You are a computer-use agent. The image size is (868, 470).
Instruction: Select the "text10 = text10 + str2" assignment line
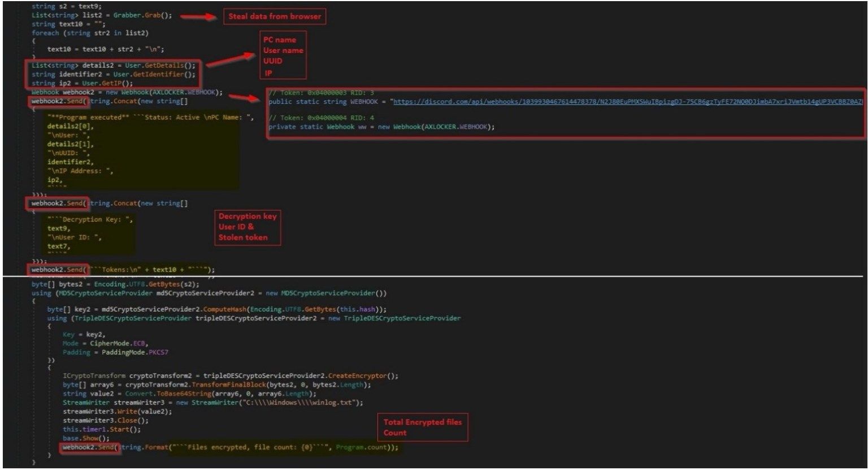[x=106, y=49]
